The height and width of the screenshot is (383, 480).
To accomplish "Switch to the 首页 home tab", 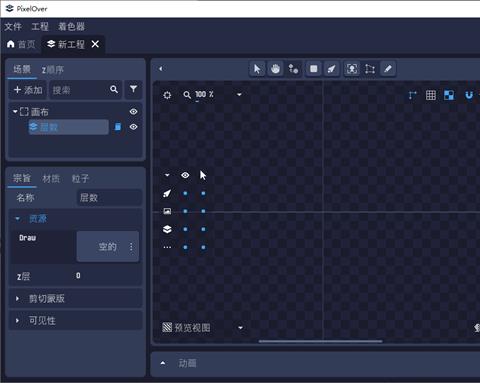I will (21, 44).
